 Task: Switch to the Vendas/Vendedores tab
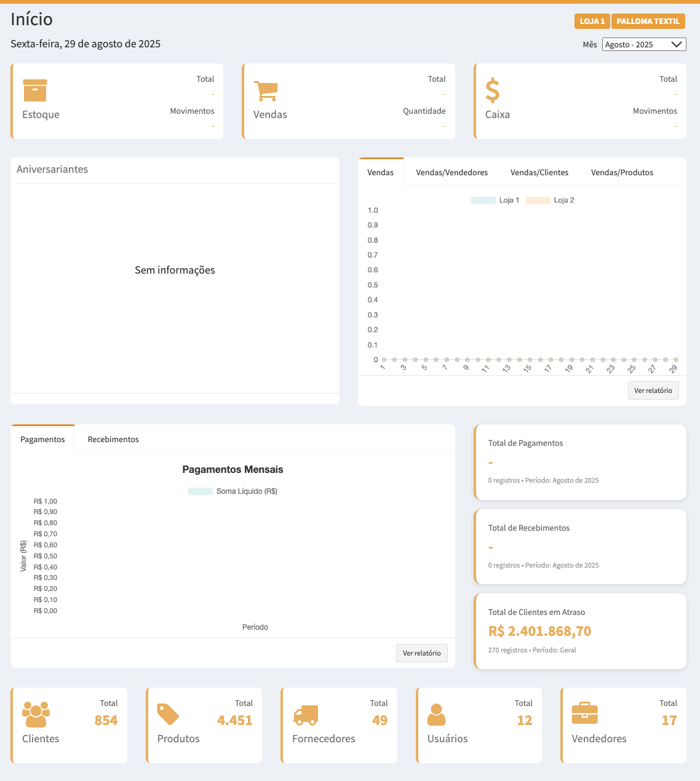(x=451, y=172)
